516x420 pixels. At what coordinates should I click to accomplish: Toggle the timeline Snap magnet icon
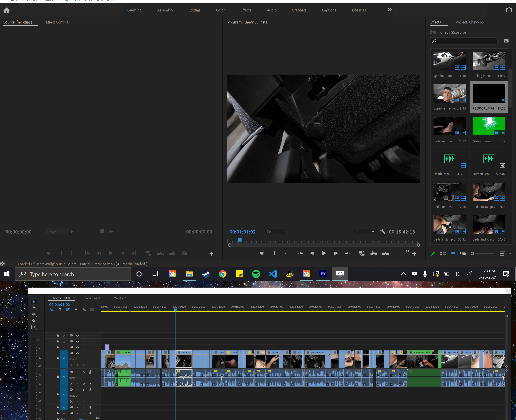click(x=60, y=309)
